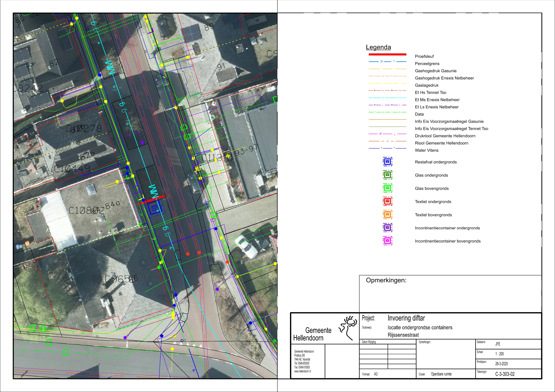555x392 pixels.
Task: Click the Gemeente Hellendoorn tree logo
Action: pos(348,327)
